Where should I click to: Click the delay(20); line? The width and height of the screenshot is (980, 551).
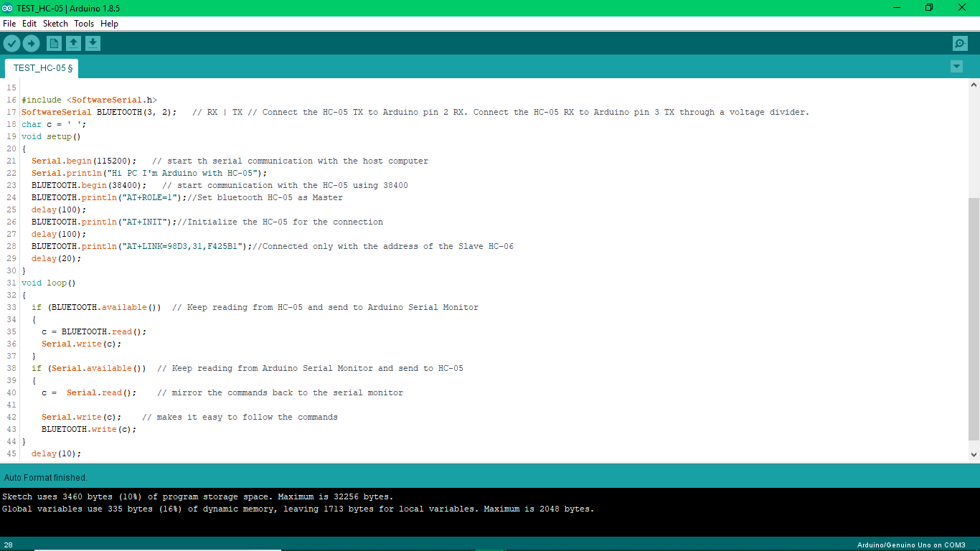(57, 259)
